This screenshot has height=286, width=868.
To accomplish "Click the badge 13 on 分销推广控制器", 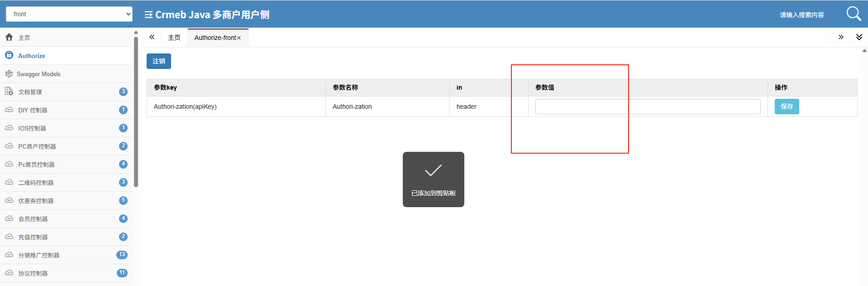I will click(122, 255).
